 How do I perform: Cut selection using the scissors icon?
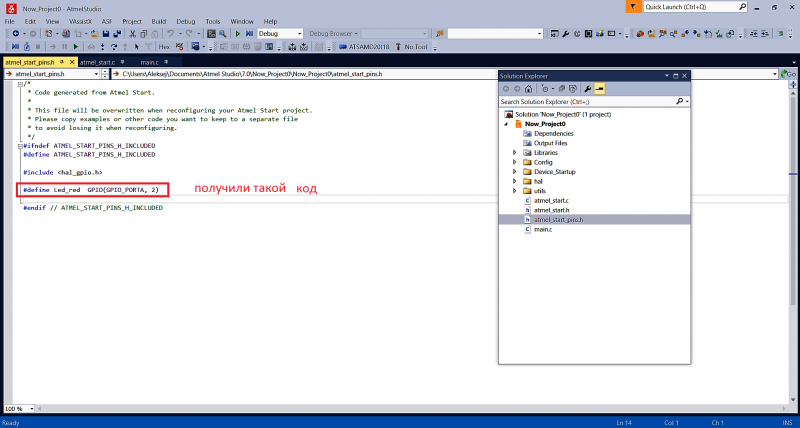132,34
